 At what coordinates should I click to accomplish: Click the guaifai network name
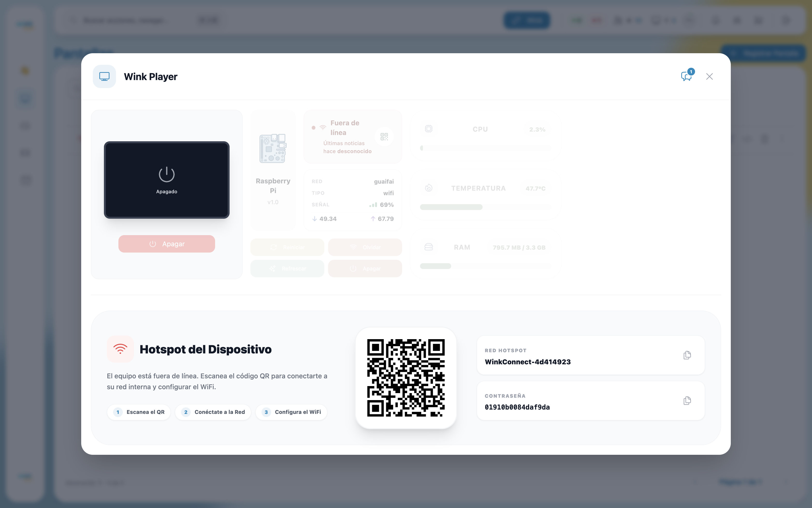pos(384,181)
